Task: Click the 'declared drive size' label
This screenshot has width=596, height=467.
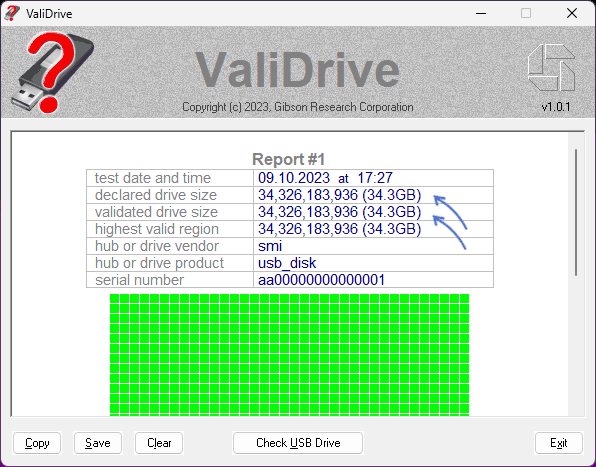Action: coord(156,195)
